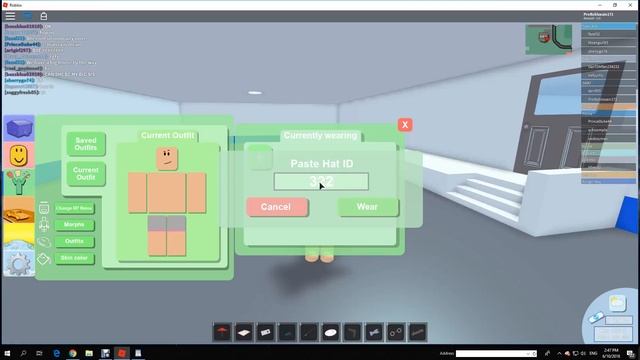Viewport: 640px width, 360px height.
Task: Click the hat icon beside Outfits
Action: click(x=44, y=242)
